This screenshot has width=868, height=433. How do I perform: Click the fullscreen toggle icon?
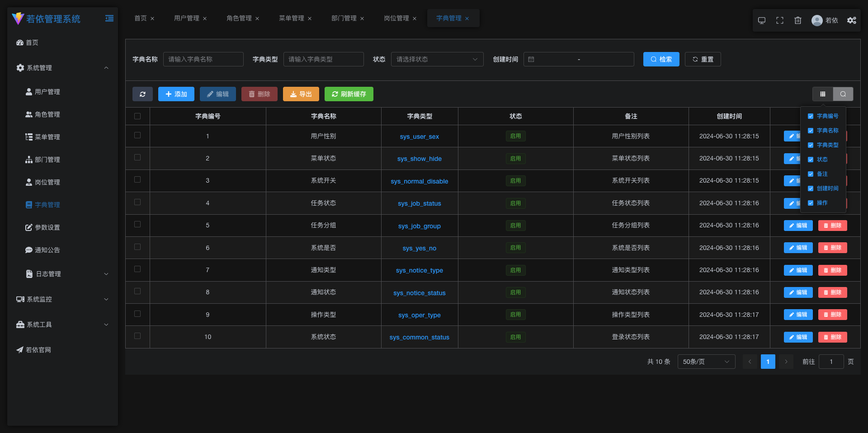780,20
